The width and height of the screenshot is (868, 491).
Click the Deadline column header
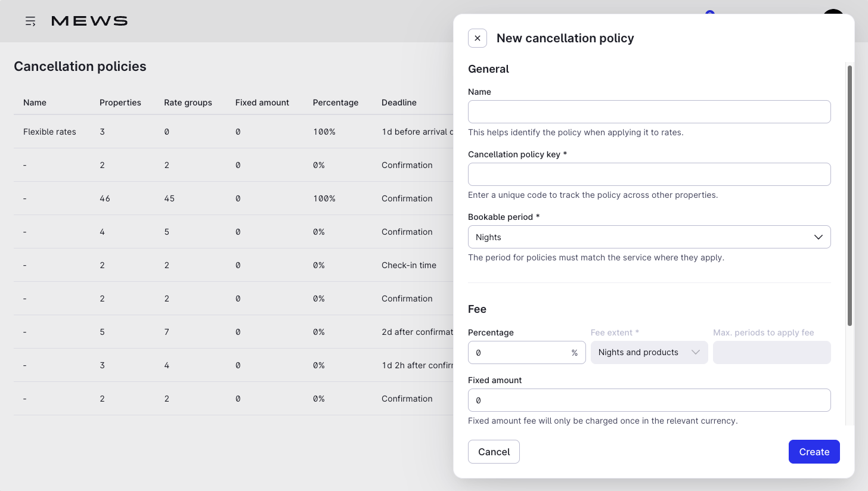tap(399, 102)
